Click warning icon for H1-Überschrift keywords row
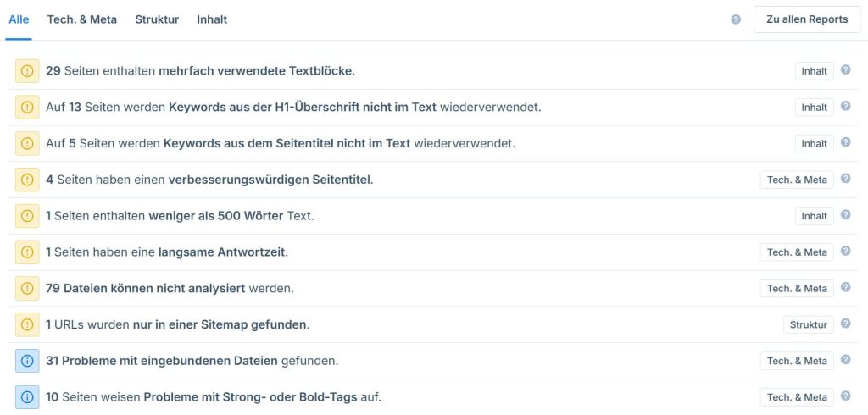 point(27,108)
